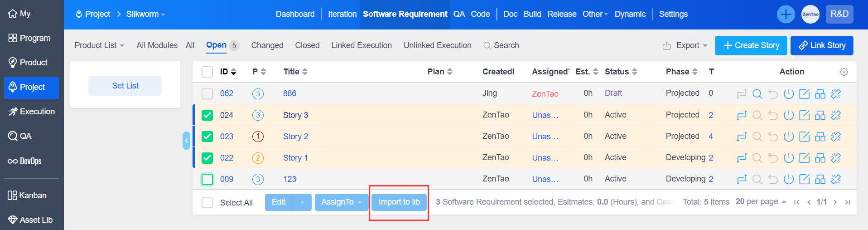Click the Create Story button
The image size is (868, 230).
[751, 45]
